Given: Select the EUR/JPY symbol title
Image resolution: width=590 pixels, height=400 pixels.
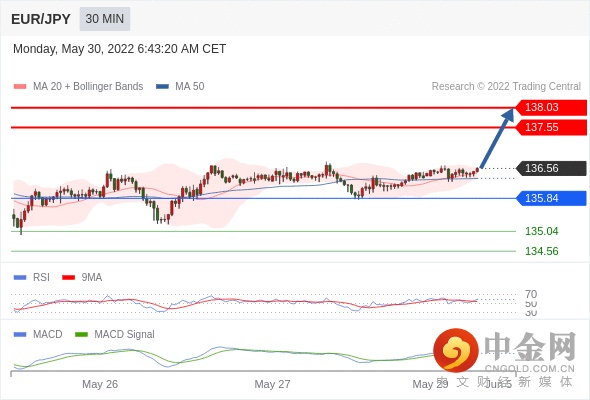Looking at the screenshot, I should [x=41, y=19].
